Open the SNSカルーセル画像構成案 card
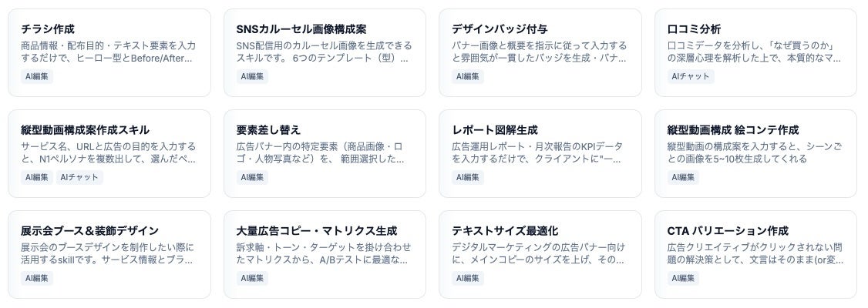The image size is (868, 308). 325,51
